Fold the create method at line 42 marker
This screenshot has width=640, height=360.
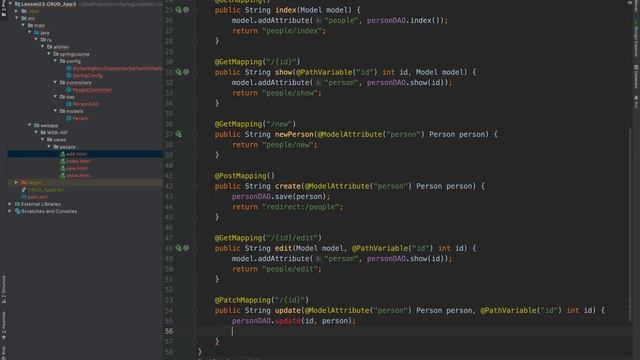[x=196, y=186]
